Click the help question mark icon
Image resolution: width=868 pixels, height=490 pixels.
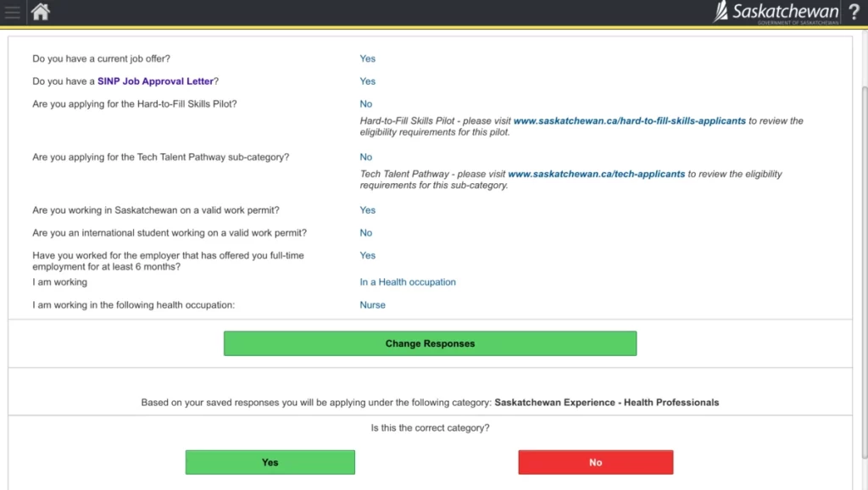coord(854,12)
